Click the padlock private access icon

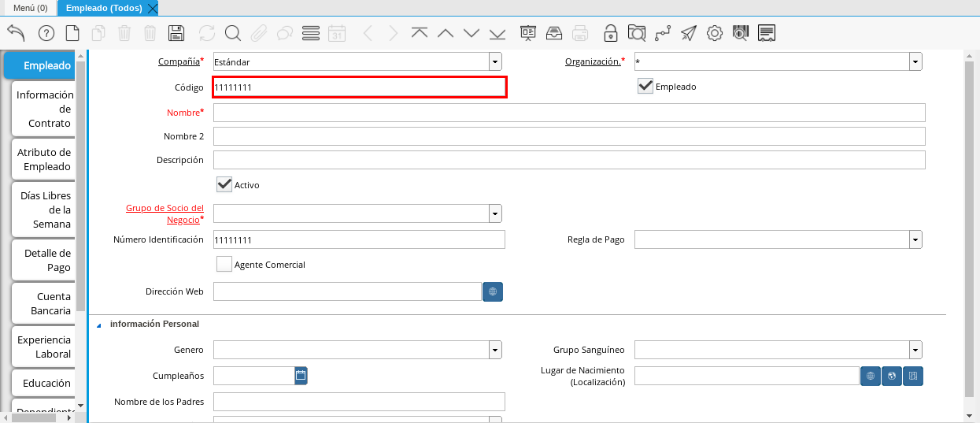tap(610, 33)
